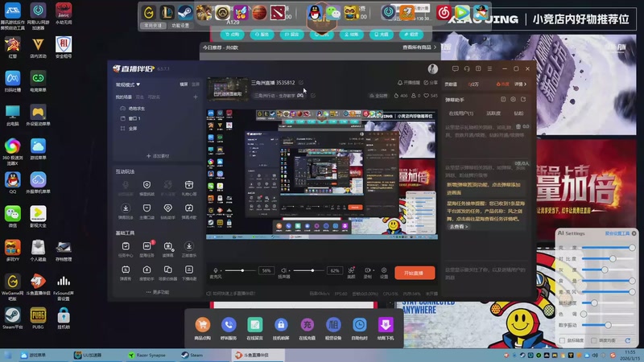
Task: Mute the microphone icon below the preview
Action: pyautogui.click(x=215, y=270)
